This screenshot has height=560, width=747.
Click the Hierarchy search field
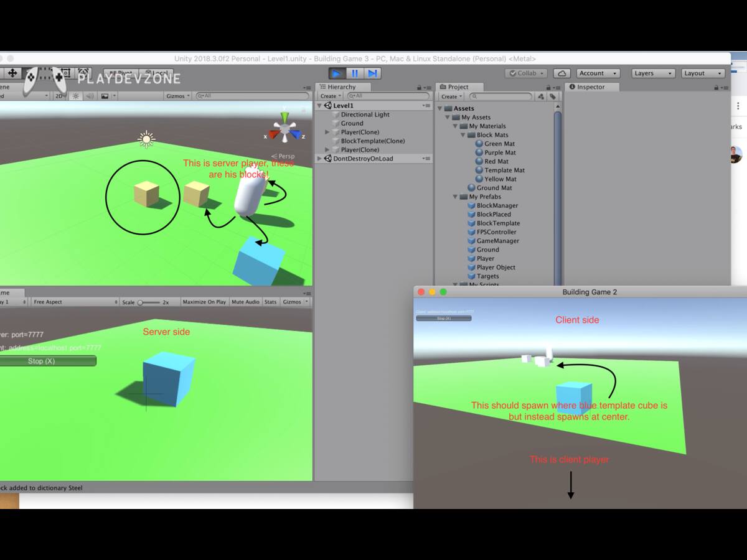pos(388,96)
